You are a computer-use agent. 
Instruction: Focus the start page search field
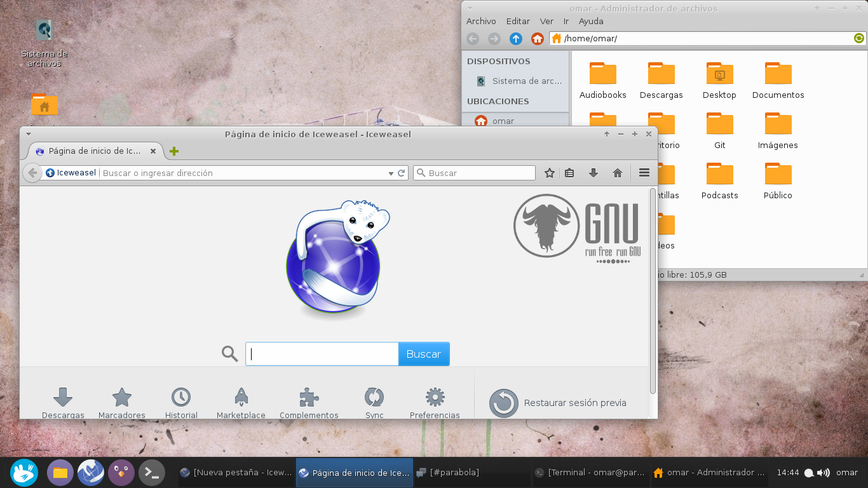click(322, 354)
